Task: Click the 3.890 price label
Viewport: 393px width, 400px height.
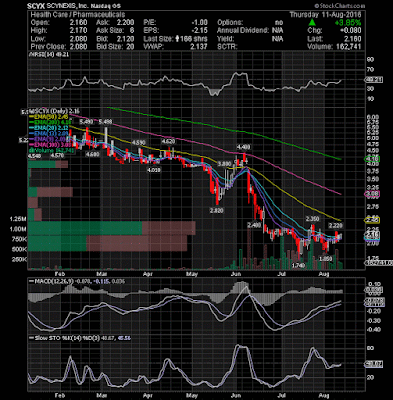Action: pyautogui.click(x=224, y=164)
